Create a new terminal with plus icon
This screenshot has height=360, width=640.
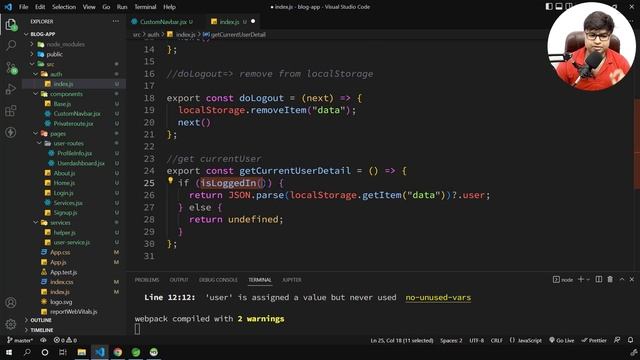point(580,280)
